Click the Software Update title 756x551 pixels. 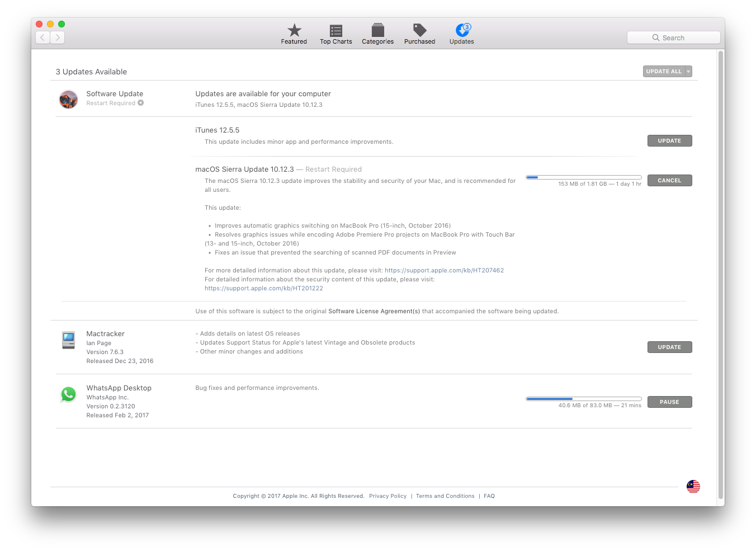click(x=115, y=94)
